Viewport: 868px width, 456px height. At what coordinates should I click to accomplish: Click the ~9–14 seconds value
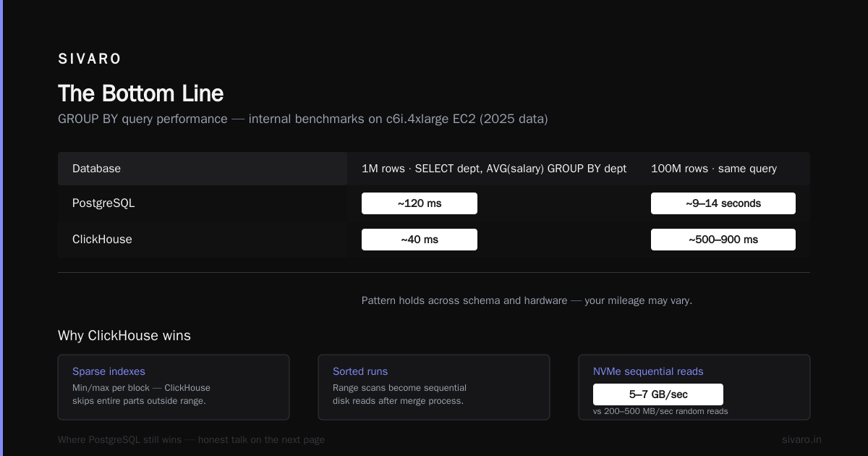(723, 203)
